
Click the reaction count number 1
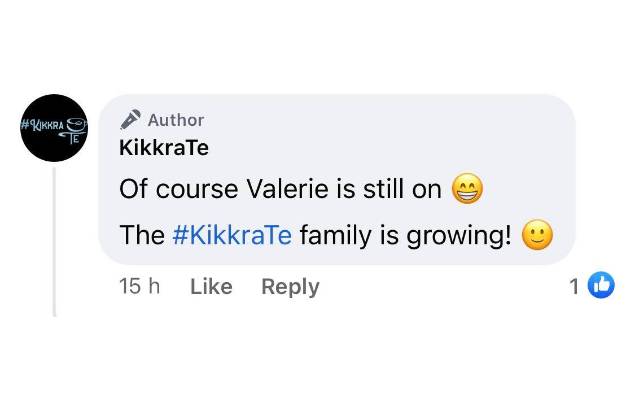[x=574, y=287]
